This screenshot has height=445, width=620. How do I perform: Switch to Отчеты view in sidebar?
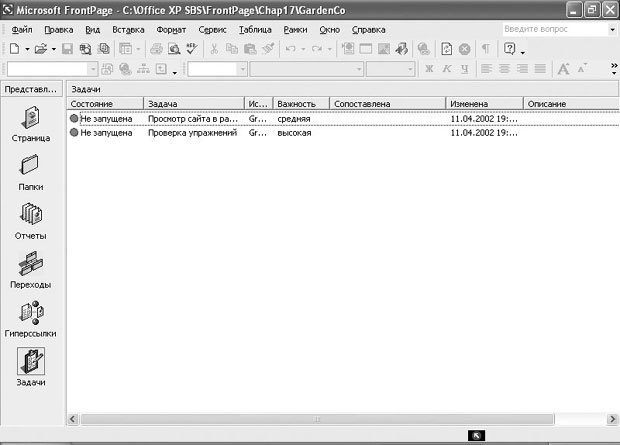(31, 222)
